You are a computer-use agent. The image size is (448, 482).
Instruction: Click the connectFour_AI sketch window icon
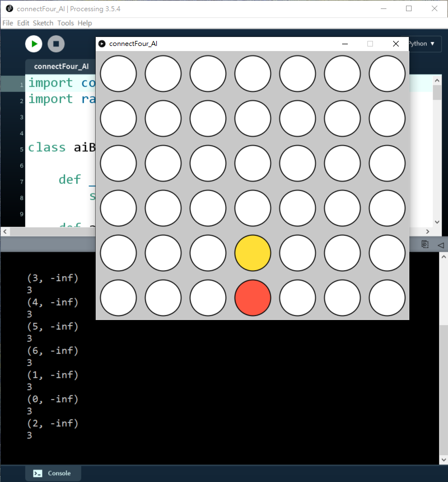(x=102, y=44)
